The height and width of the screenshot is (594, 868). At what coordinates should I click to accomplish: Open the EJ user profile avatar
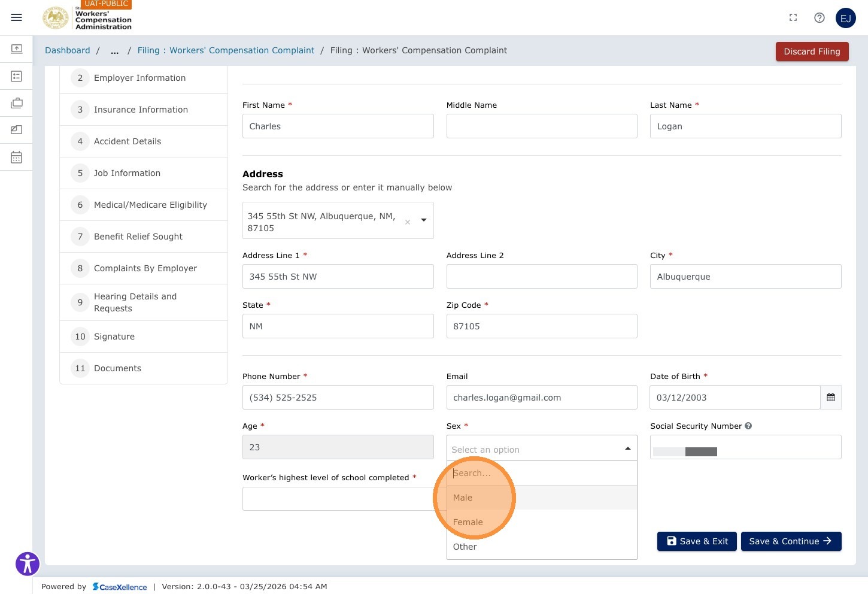pyautogui.click(x=846, y=18)
